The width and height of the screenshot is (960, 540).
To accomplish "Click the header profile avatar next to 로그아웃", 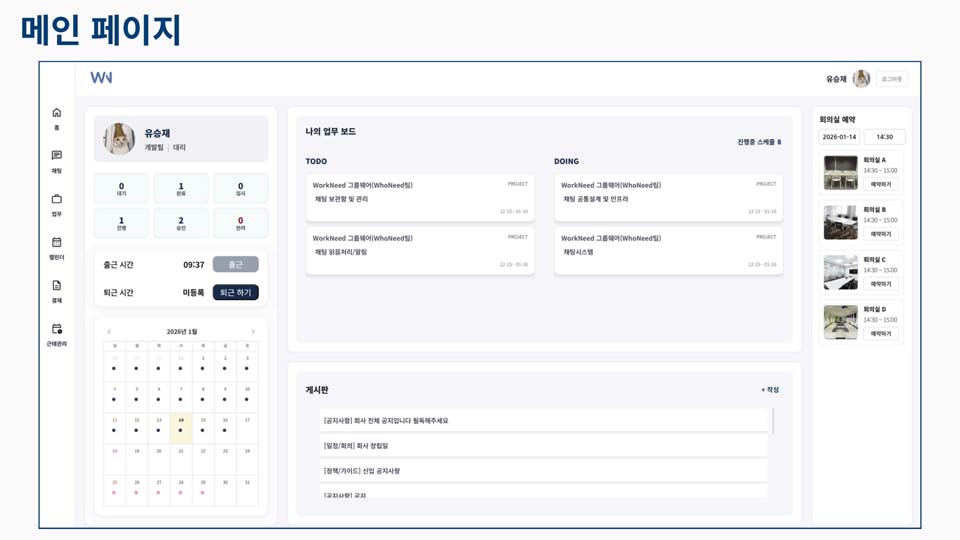I will coord(861,79).
